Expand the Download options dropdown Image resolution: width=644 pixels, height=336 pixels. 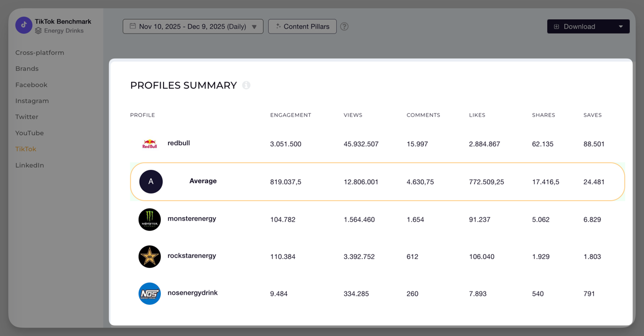coord(620,26)
